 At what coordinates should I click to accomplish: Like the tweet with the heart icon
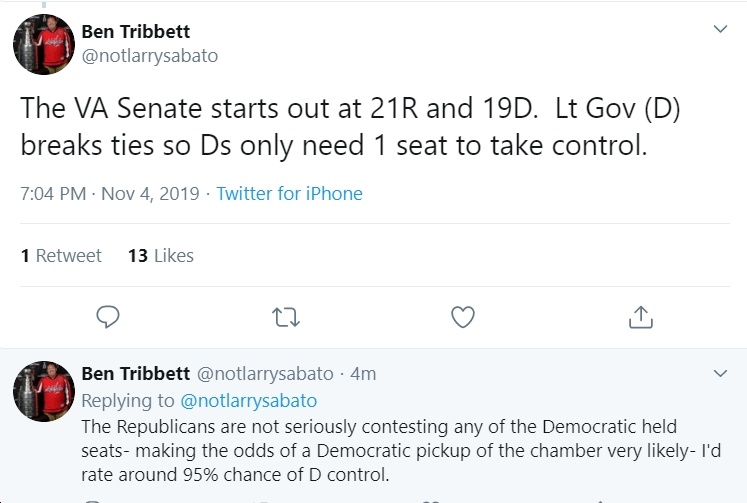click(x=463, y=317)
